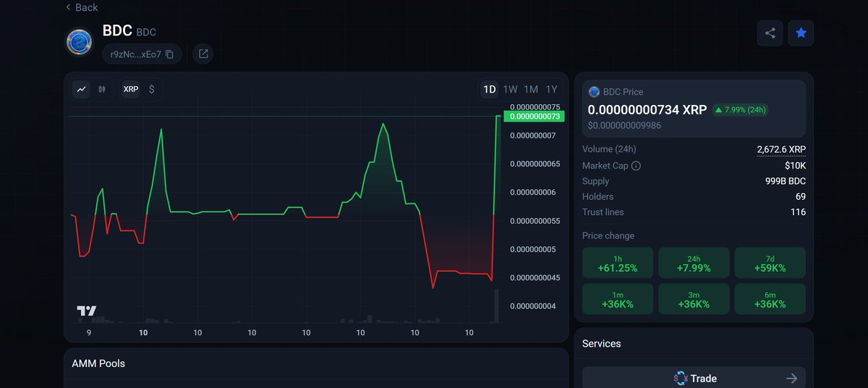The height and width of the screenshot is (388, 868).
Task: Share this BDC token page
Action: (x=770, y=33)
